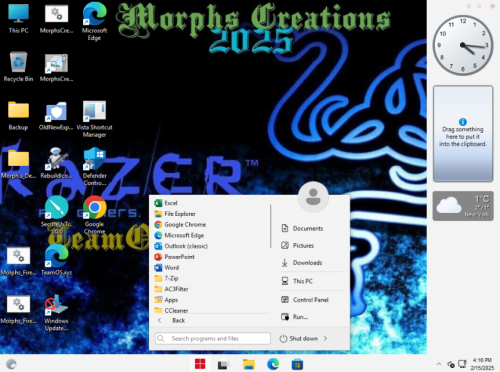Click the Recycle Bin icon
Image resolution: width=500 pixels, height=372 pixels.
(18, 67)
